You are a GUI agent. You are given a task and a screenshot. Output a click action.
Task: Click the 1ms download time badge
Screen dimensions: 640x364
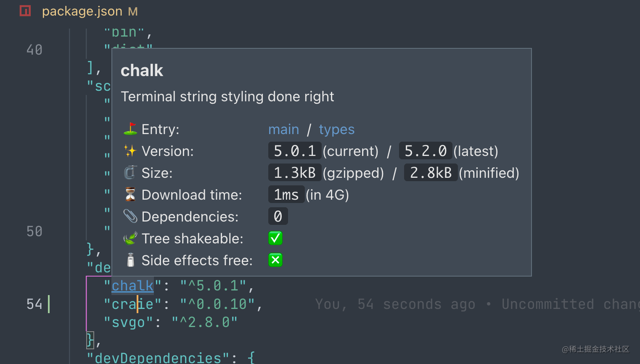pyautogui.click(x=286, y=194)
